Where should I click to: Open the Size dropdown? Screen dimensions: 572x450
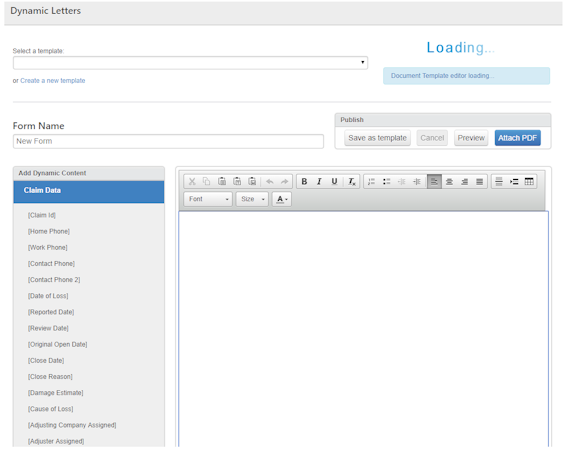(252, 199)
